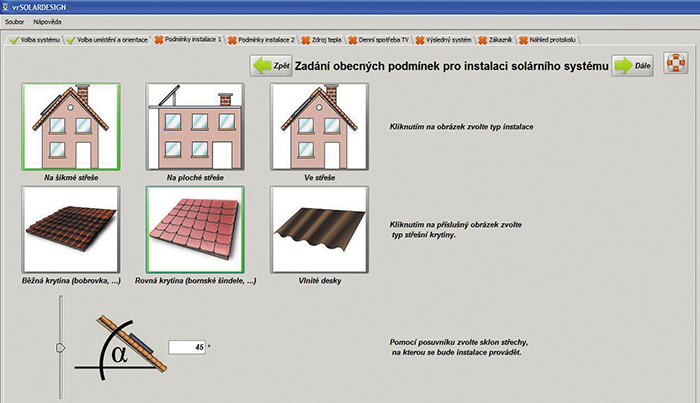Continue with the Dále arrow button
Viewport: 700px width, 403px height.
[x=633, y=66]
